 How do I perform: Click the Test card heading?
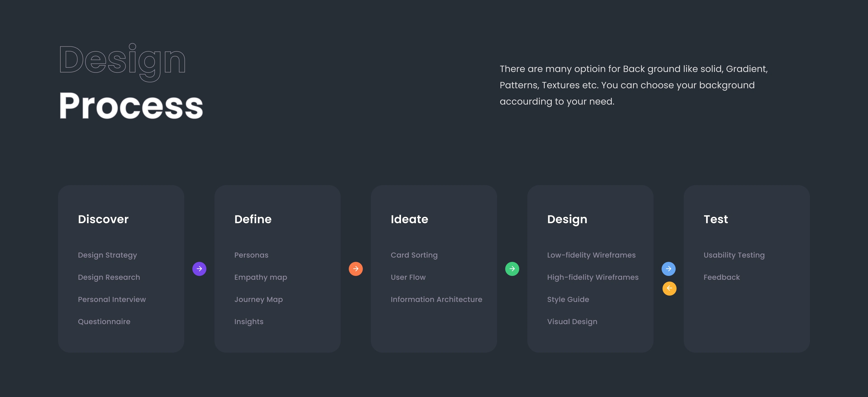pyautogui.click(x=715, y=219)
